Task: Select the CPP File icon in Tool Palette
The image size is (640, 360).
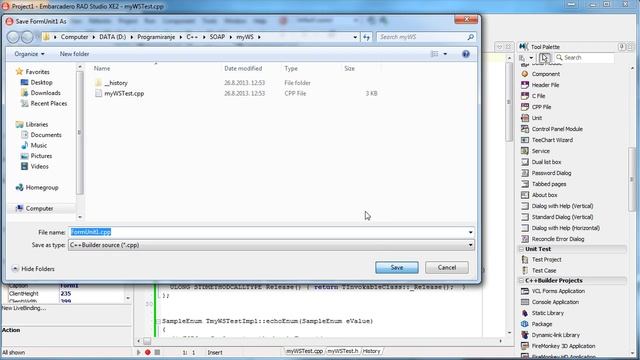Action: 525,107
